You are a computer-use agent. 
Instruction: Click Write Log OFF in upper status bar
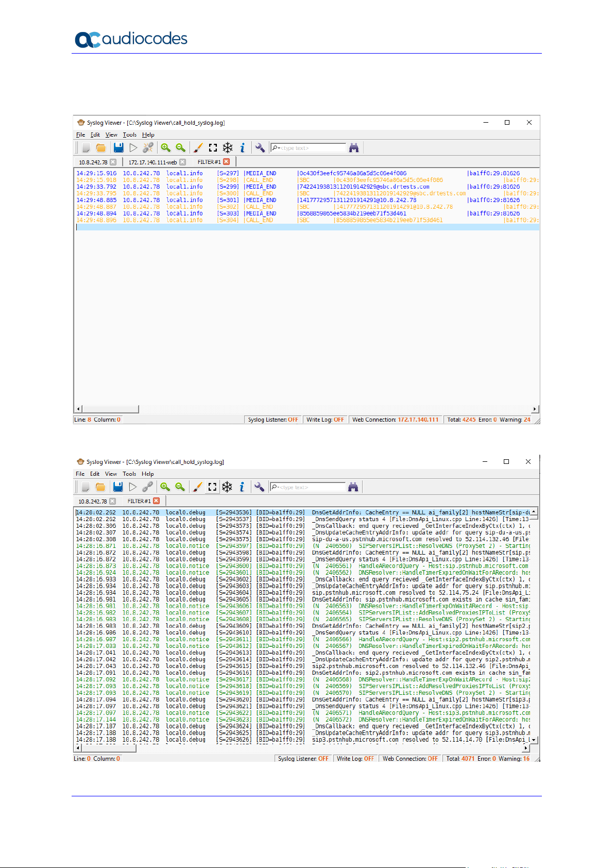pyautogui.click(x=325, y=420)
